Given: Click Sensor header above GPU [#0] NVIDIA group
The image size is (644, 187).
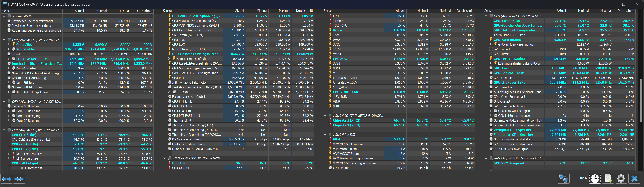Looking at the screenshot, I should pyautogui.click(x=514, y=11).
